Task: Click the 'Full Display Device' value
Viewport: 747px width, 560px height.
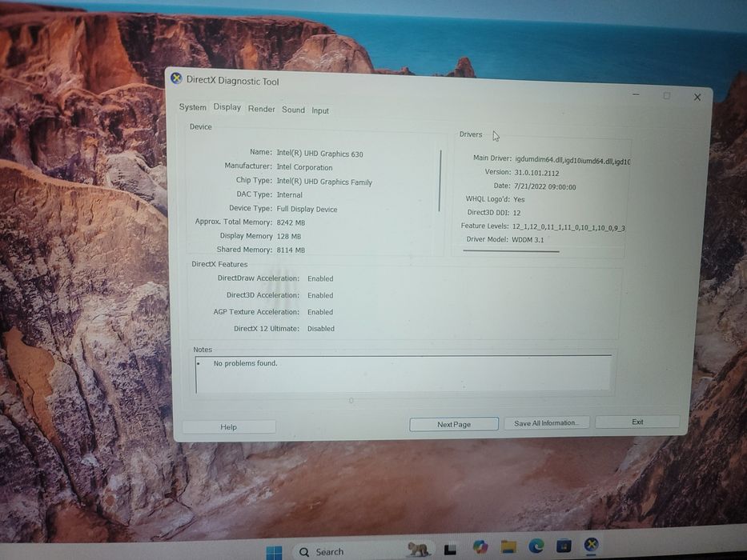Action: (307, 209)
